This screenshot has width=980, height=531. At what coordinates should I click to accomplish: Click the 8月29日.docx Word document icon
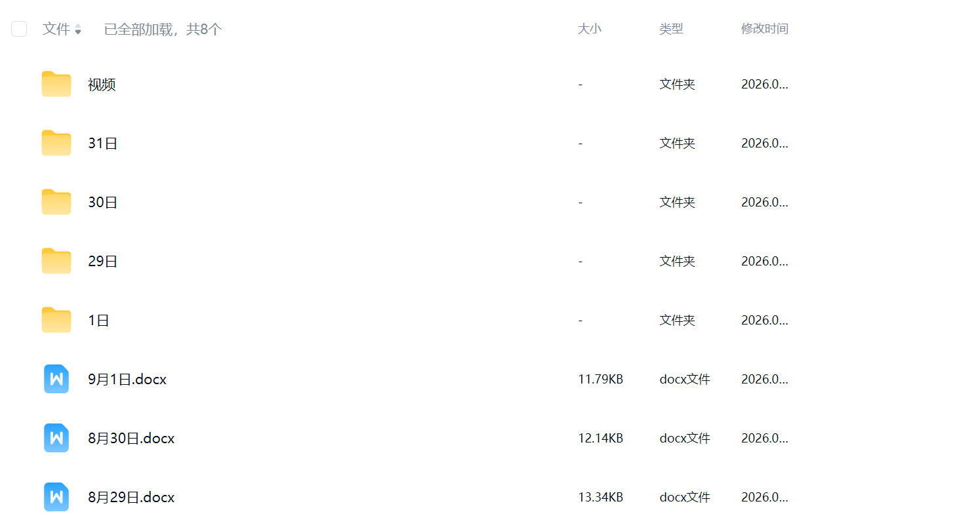[x=56, y=497]
